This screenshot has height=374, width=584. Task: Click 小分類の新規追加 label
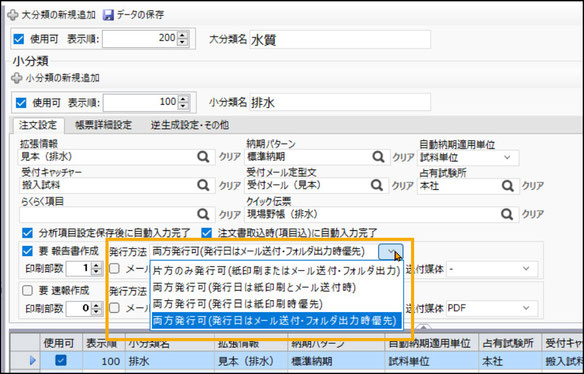click(x=63, y=78)
